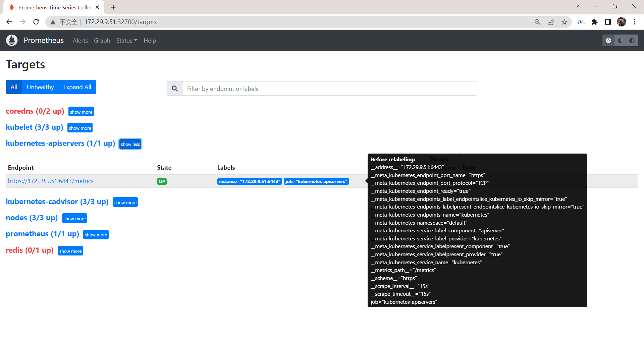The image size is (644, 345).
Task: Open the user profile avatar
Action: click(x=622, y=22)
